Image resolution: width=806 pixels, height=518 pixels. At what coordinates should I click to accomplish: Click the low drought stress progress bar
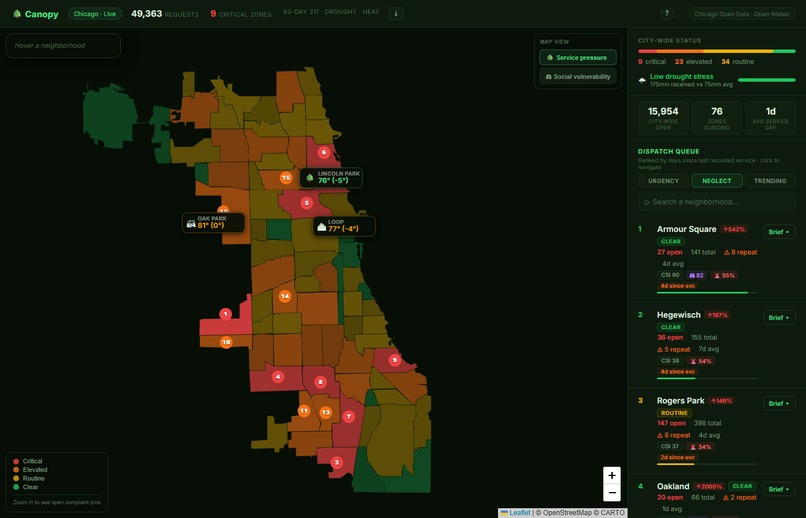coord(766,80)
